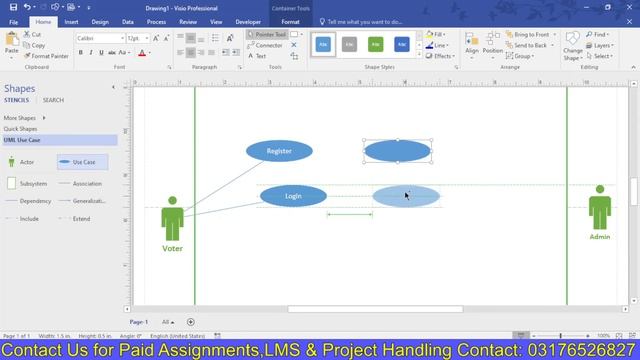
Task: Choose the green shape style swatch
Action: click(x=376, y=44)
